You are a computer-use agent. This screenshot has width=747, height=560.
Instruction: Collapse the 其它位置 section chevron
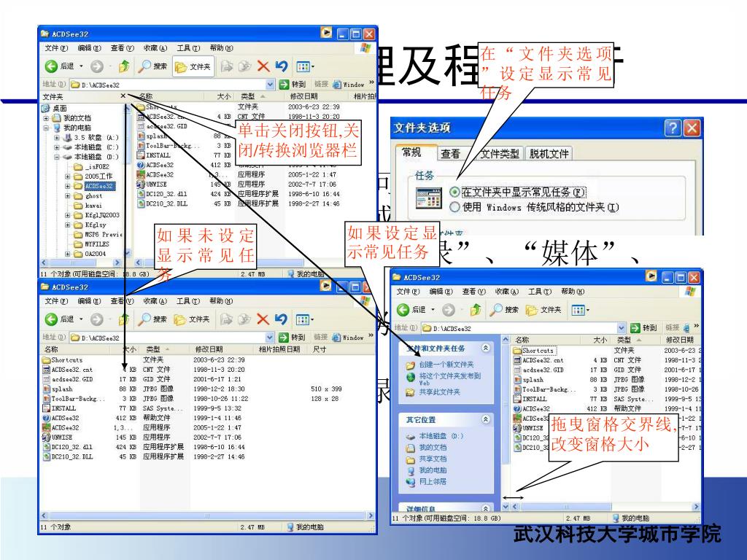(485, 419)
